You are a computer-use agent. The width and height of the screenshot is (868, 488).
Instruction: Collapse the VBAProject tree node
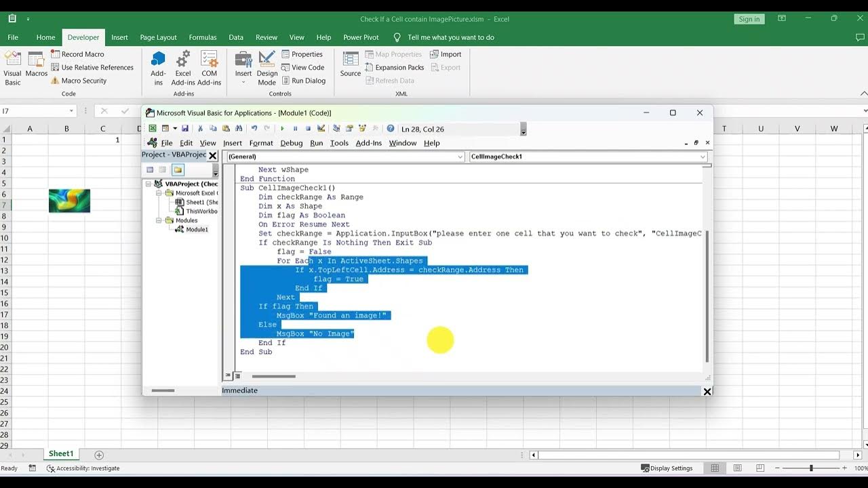tap(149, 184)
